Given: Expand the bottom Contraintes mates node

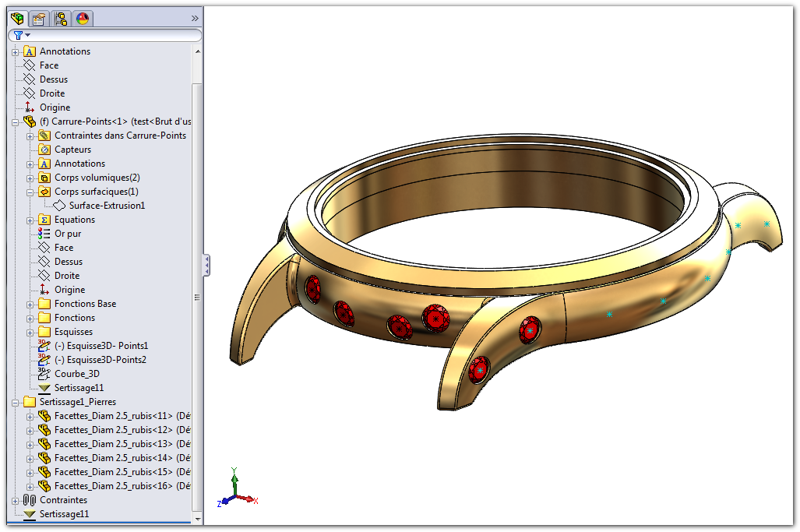Looking at the screenshot, I should click(x=16, y=500).
